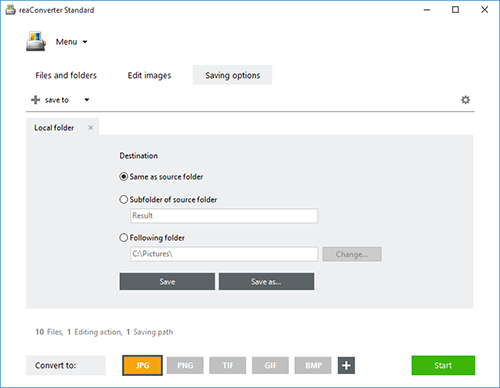Click the plus icon next to save to
Screen dimensions: 500x388
tap(35, 100)
